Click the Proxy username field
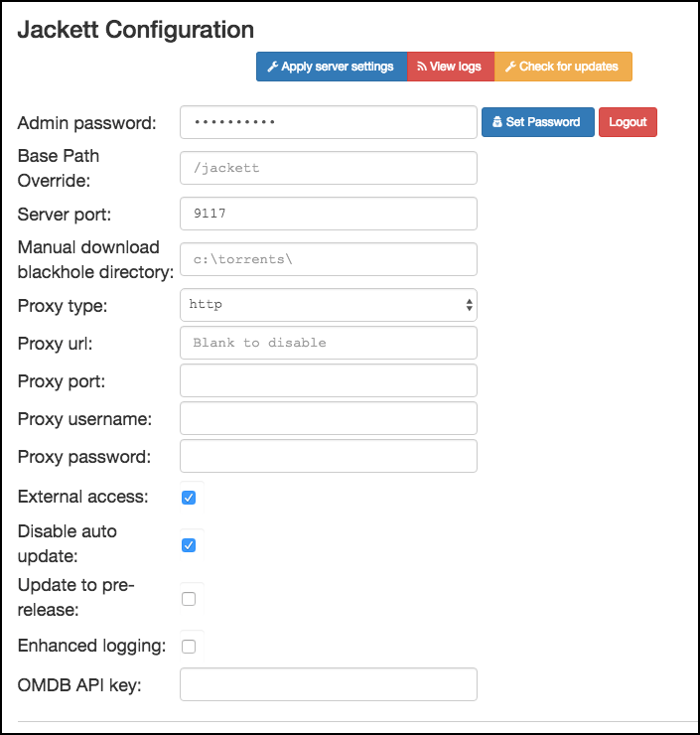 coord(329,418)
